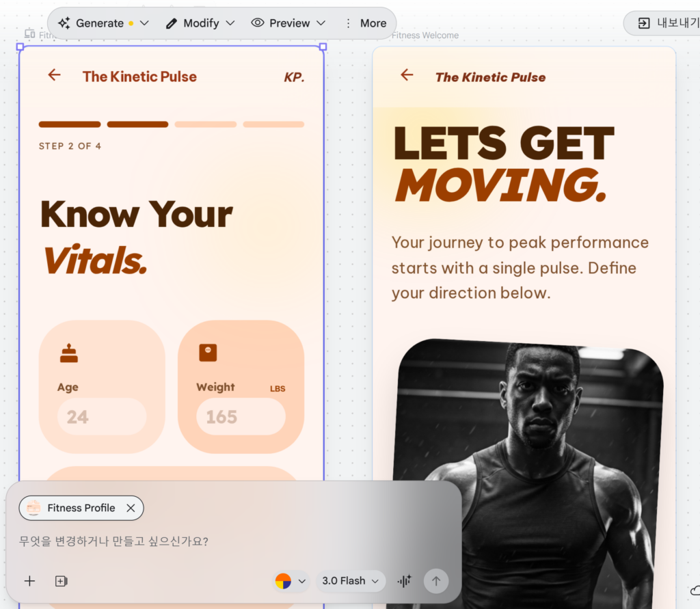Viewport: 700px width, 609px height.
Task: Click the journey description paragraph
Action: coord(520,267)
